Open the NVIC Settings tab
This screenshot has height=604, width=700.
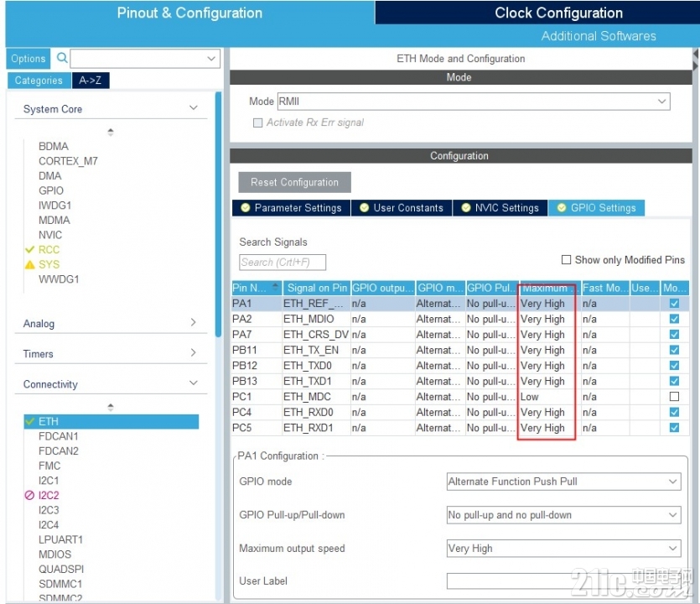tap(500, 208)
